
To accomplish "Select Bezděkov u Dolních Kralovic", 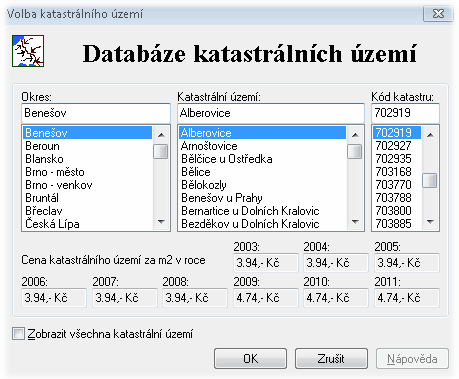I will [x=262, y=224].
